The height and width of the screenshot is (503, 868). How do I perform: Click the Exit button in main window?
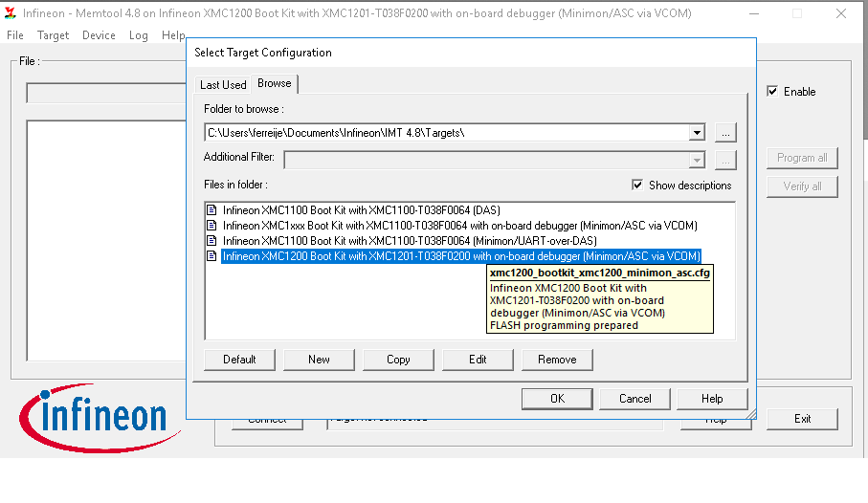click(802, 419)
